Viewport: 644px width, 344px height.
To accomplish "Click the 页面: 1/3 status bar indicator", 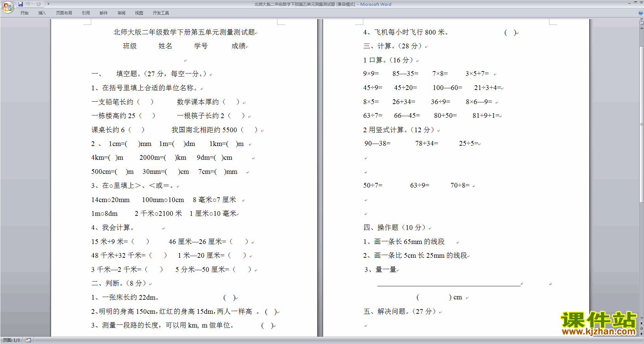I will (x=11, y=340).
